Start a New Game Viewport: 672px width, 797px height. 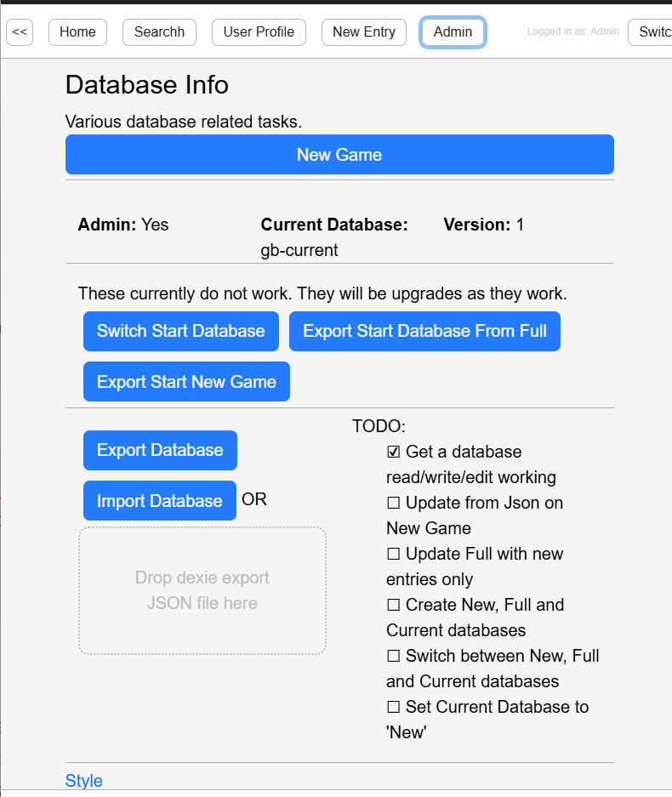click(x=339, y=154)
